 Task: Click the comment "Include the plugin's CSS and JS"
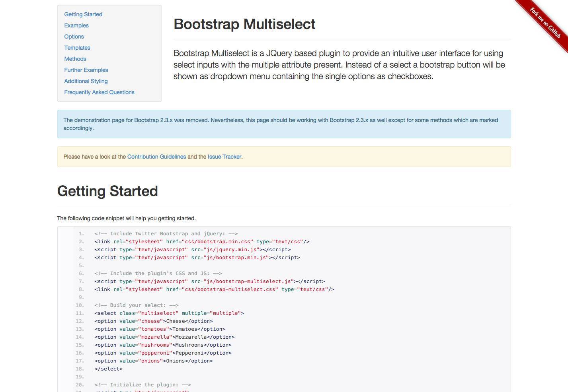click(x=158, y=274)
